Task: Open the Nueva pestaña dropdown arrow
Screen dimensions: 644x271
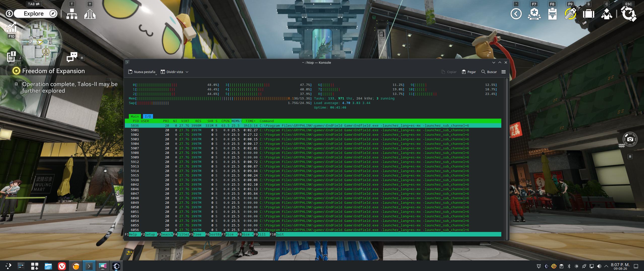Action: coord(156,75)
